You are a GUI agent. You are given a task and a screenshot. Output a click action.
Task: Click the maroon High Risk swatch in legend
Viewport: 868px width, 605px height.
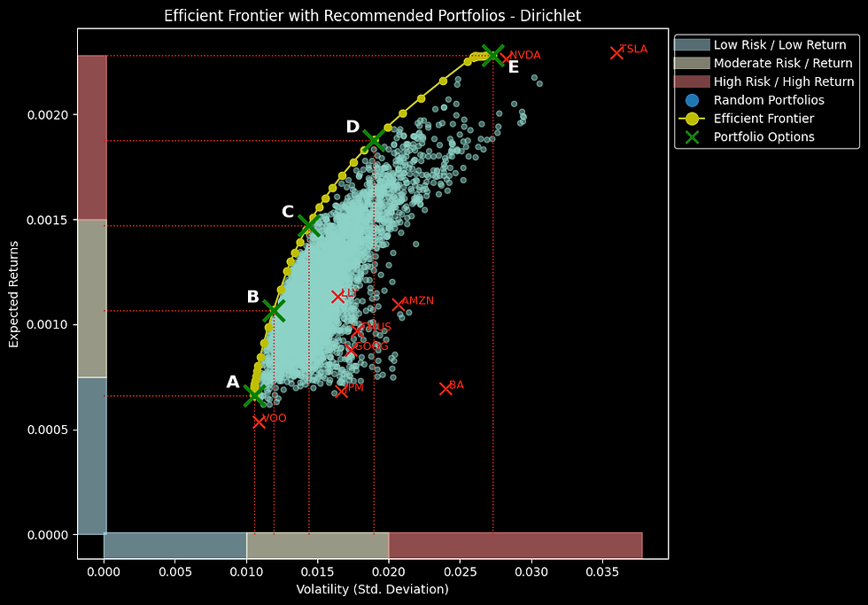point(695,80)
